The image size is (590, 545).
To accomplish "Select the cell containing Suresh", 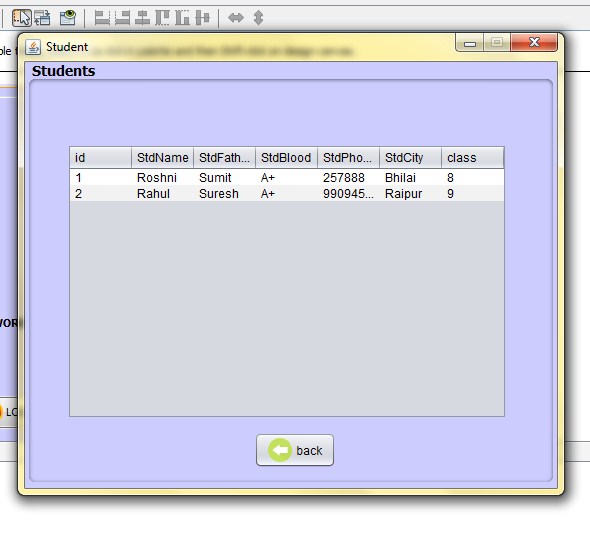I will 225,193.
